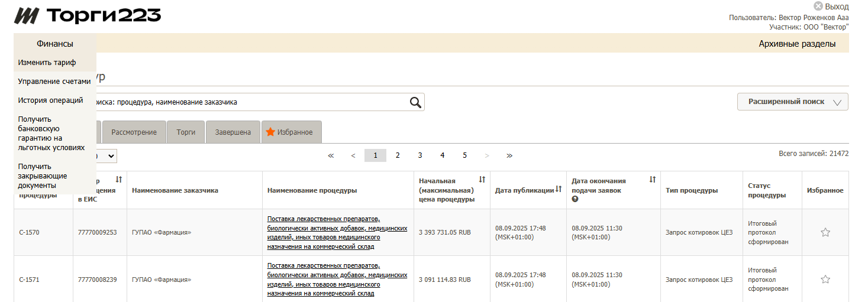Screen dimensions: 868x302
Task: Go to page 3 of results
Action: click(x=420, y=155)
